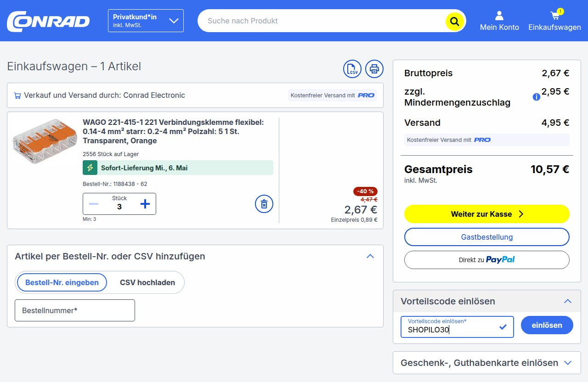Click the Mindermengenzuschlag info icon
Screen dimensions: 588x382
point(536,97)
